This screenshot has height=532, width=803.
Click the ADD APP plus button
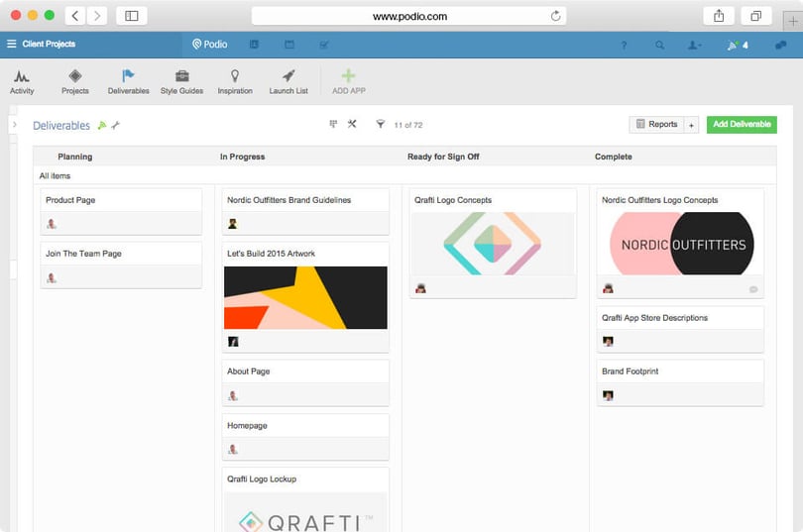pyautogui.click(x=348, y=82)
